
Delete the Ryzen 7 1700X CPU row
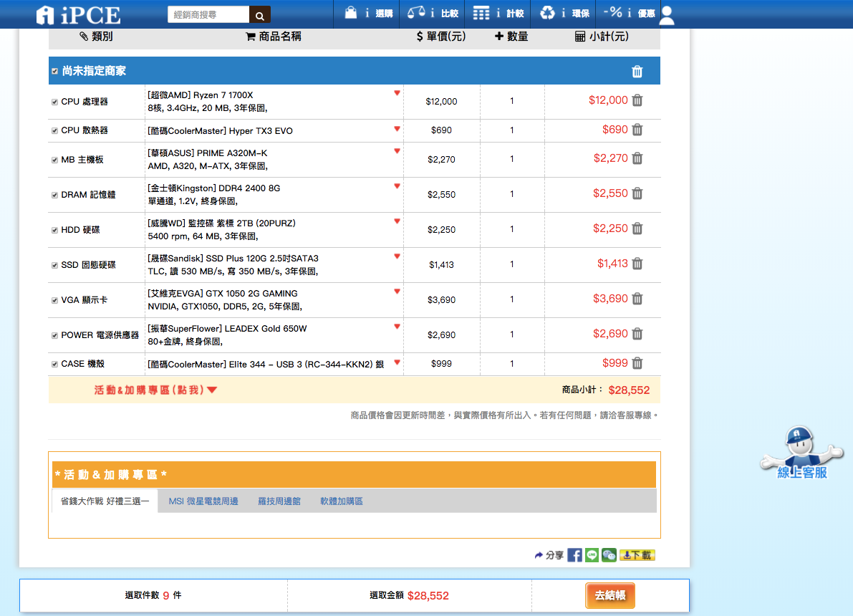637,101
